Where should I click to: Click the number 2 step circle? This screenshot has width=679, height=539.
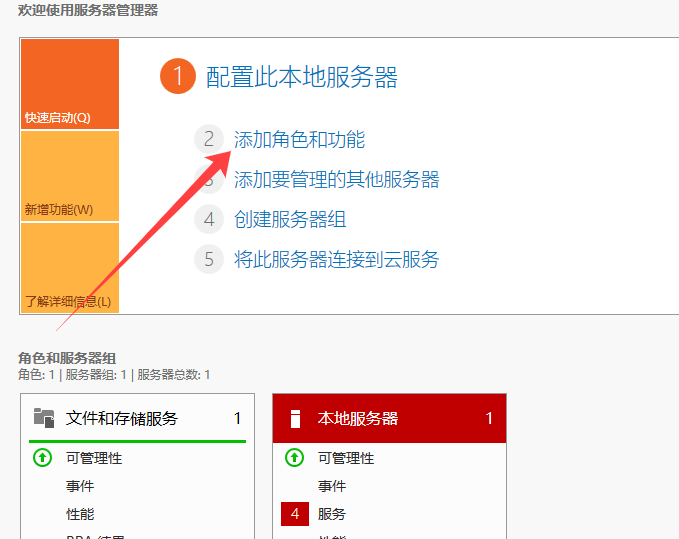[208, 140]
